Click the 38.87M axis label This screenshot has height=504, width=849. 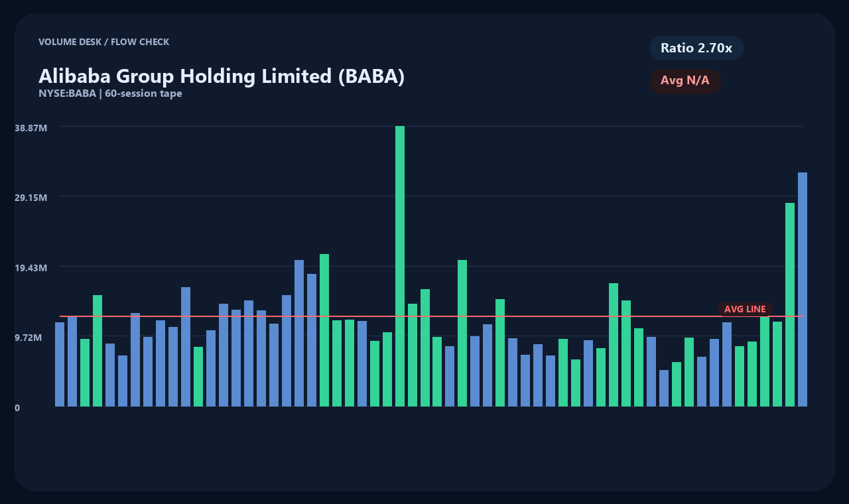(31, 128)
